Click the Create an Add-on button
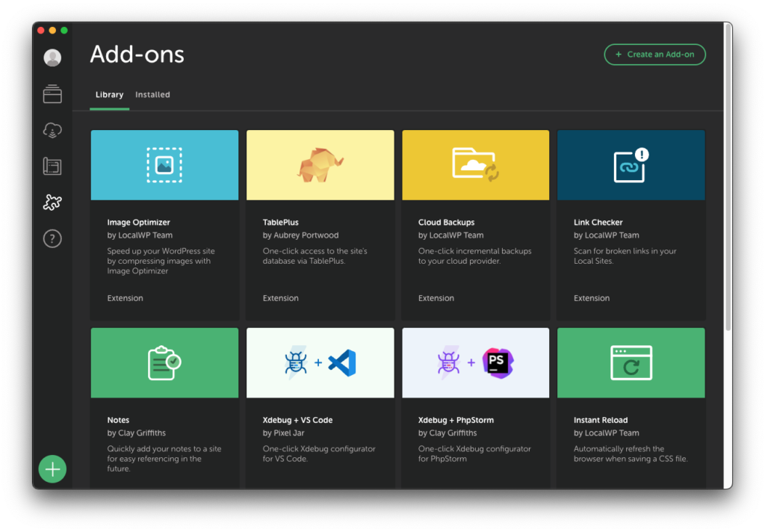This screenshot has width=765, height=532. [x=654, y=55]
